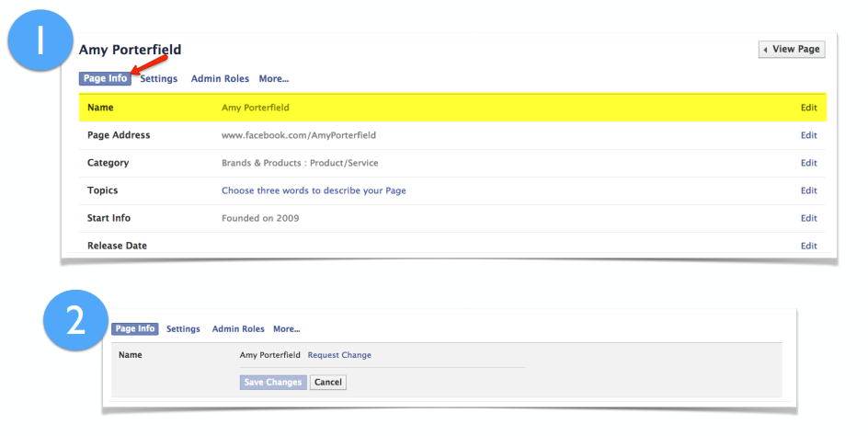This screenshot has height=436, width=868.
Task: Click the View Page button
Action: coord(792,50)
